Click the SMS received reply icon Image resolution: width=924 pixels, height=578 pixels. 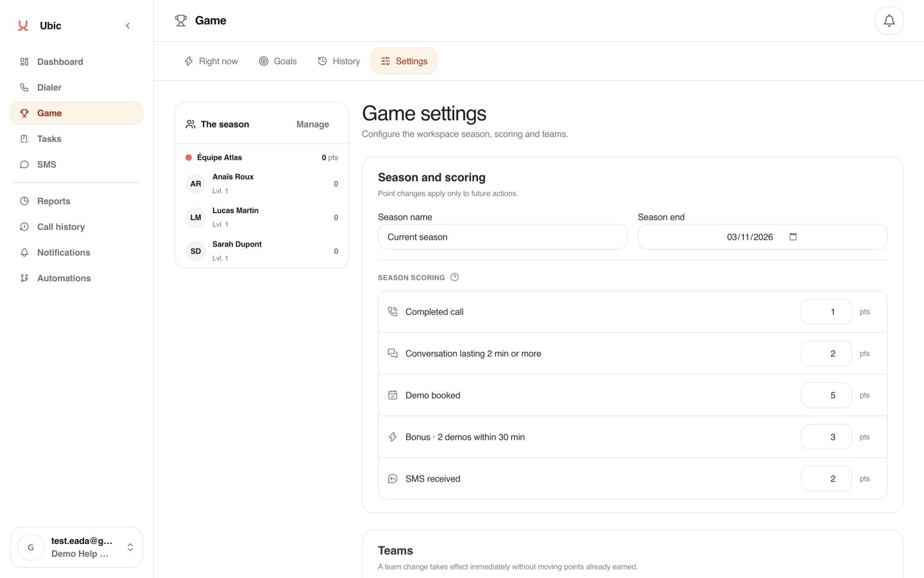[x=393, y=478]
